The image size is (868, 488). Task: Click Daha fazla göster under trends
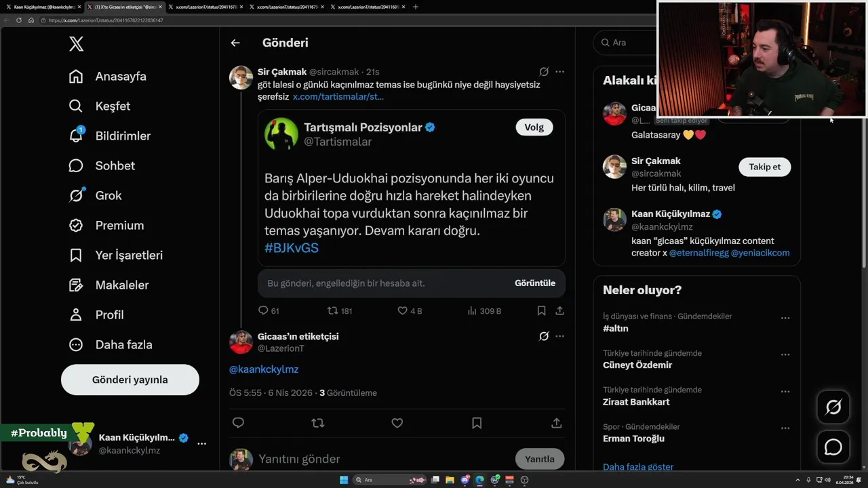tap(638, 466)
